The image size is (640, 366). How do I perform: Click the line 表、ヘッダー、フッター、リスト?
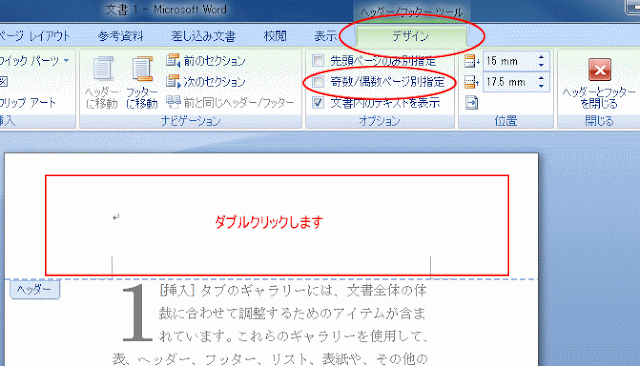[270, 359]
